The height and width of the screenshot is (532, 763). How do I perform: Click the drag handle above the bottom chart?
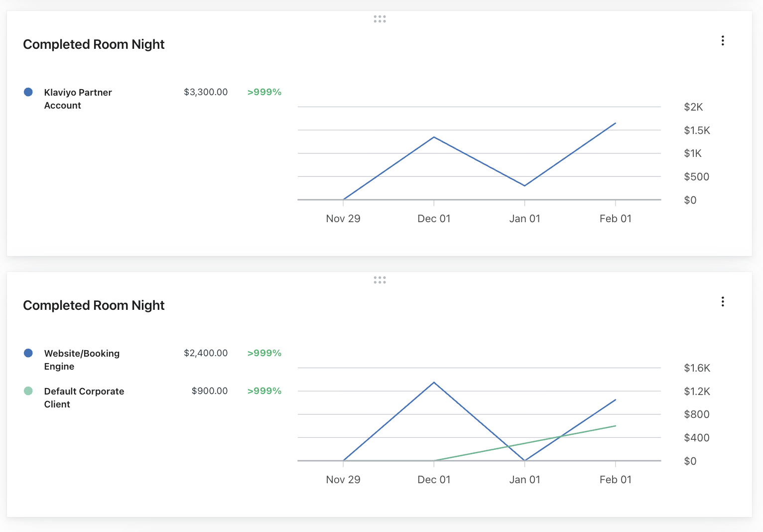pyautogui.click(x=380, y=280)
